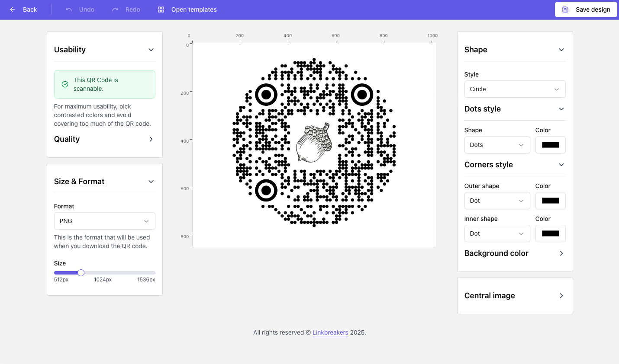Collapse the Dots style section

[x=561, y=109]
